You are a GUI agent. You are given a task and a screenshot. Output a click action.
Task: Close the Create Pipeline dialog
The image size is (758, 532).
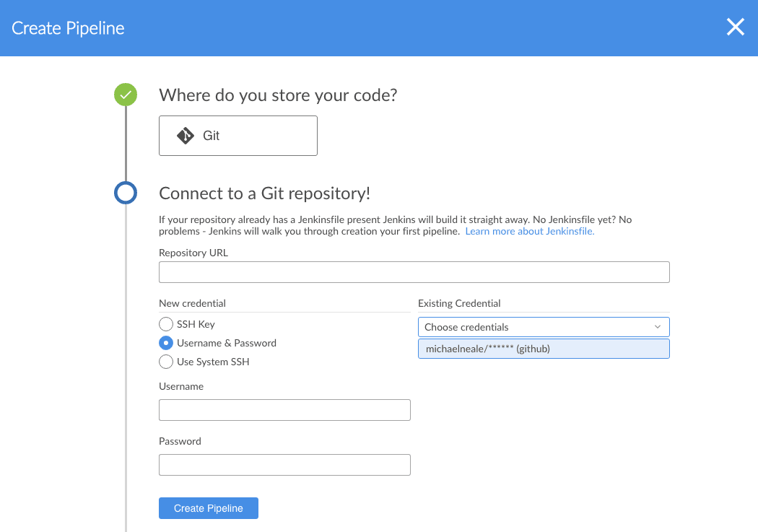(735, 27)
